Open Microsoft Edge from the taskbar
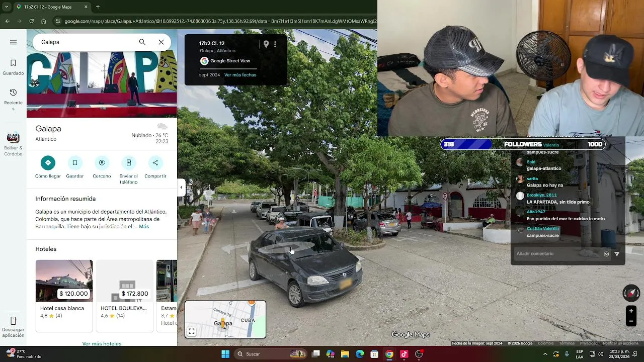The height and width of the screenshot is (362, 644). tap(360, 354)
